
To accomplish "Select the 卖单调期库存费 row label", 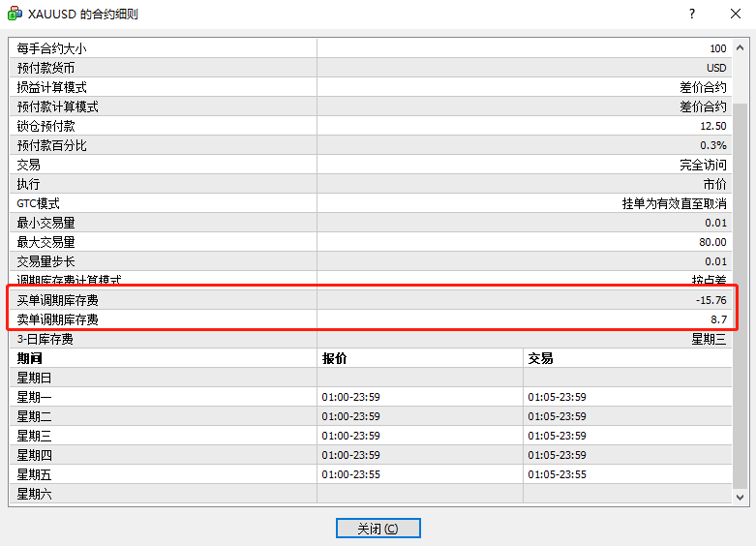I will (57, 319).
